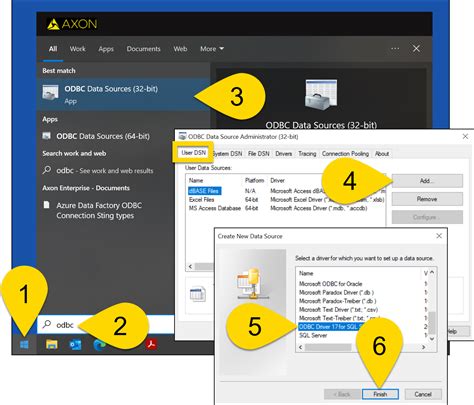Click the driver list scroll down arrow
This screenshot has height=405, width=474.
(x=432, y=339)
